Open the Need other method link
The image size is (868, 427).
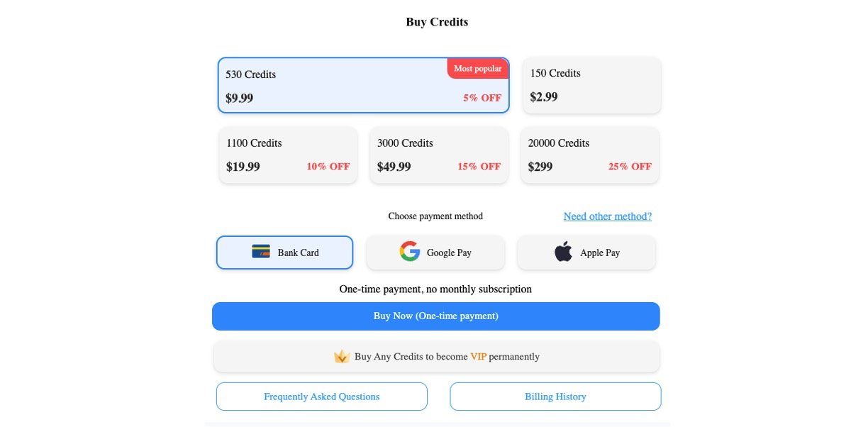pyautogui.click(x=607, y=216)
